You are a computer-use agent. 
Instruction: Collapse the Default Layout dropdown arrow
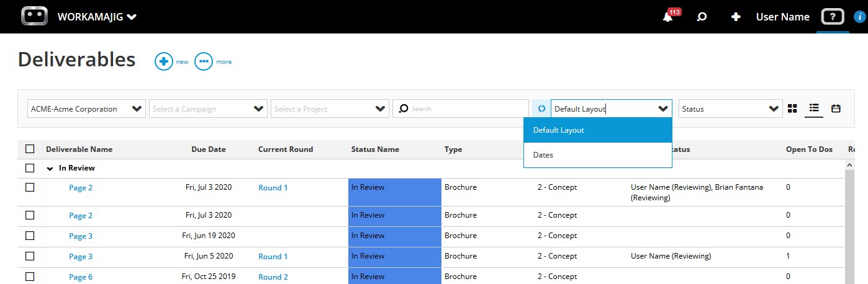(663, 109)
